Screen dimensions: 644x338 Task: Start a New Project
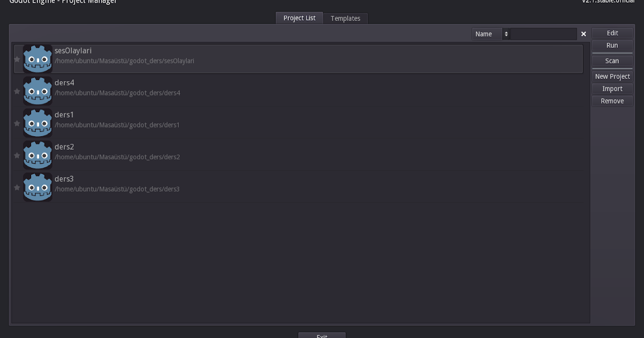click(x=612, y=76)
